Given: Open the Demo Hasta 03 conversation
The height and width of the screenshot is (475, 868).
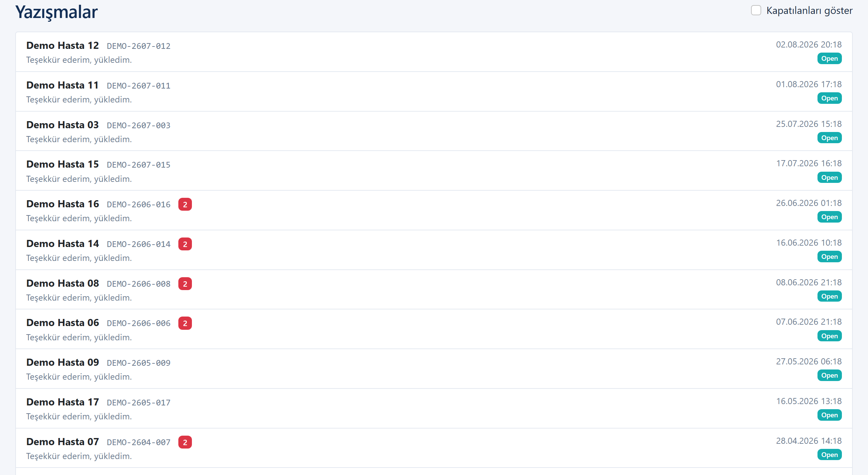Looking at the screenshot, I should coord(434,131).
